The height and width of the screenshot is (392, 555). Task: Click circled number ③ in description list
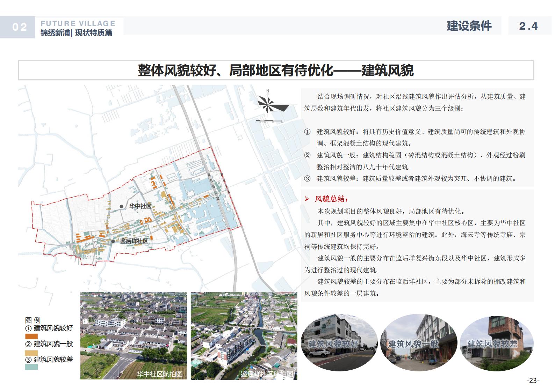[307, 179]
